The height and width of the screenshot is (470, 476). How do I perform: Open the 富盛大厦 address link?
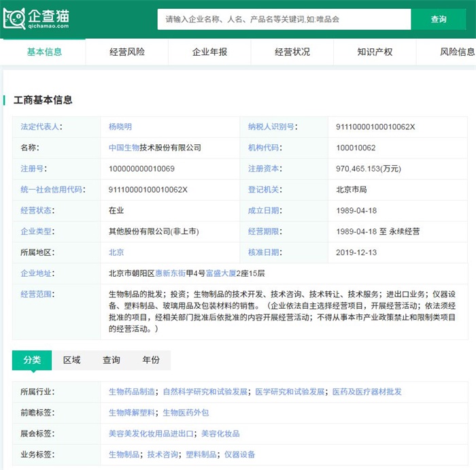(x=221, y=273)
